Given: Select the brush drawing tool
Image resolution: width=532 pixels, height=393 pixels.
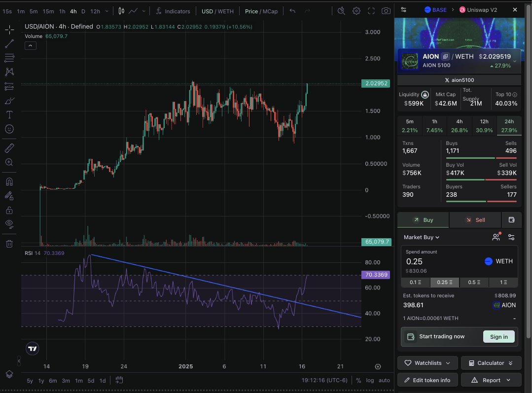Looking at the screenshot, I should [x=9, y=101].
